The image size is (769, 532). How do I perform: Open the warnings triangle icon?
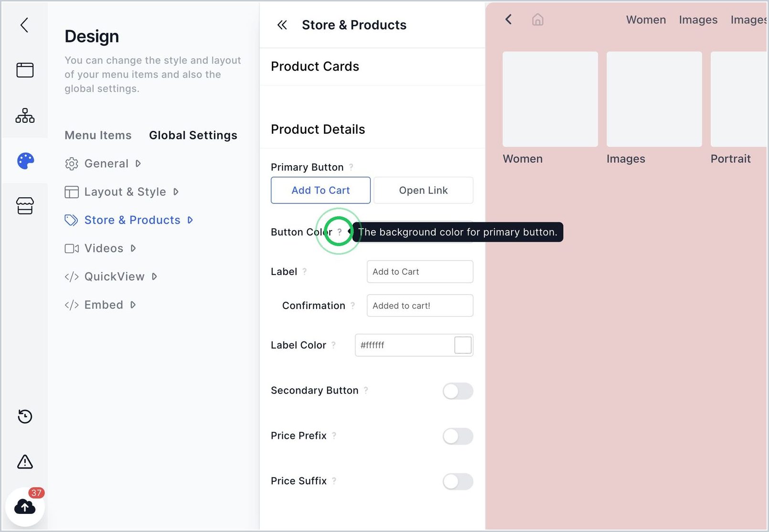25,462
